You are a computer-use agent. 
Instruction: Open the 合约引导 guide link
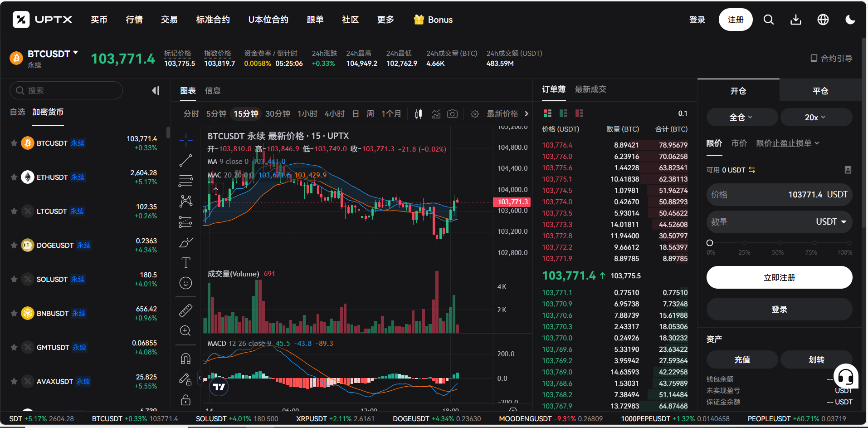point(831,58)
